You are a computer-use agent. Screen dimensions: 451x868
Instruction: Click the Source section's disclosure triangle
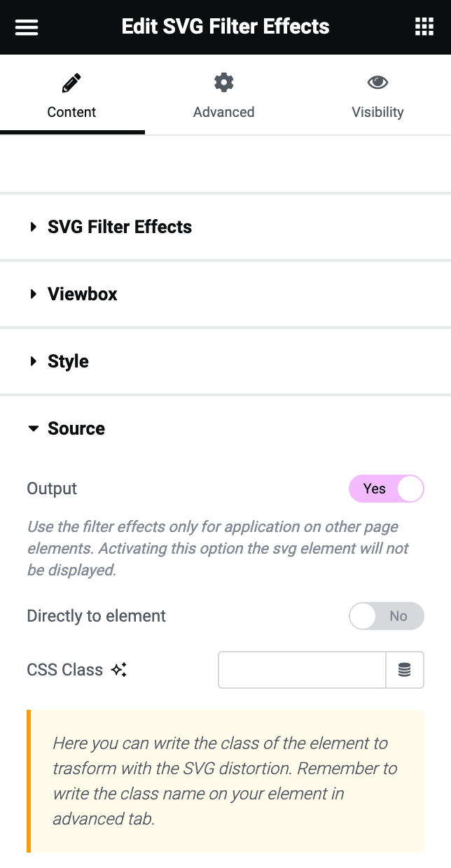pyautogui.click(x=33, y=428)
